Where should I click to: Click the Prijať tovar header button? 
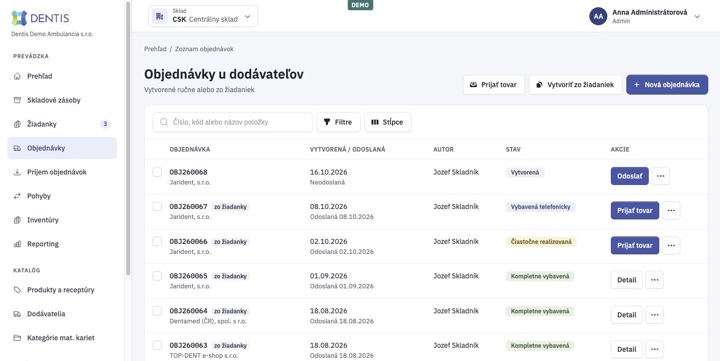click(494, 85)
